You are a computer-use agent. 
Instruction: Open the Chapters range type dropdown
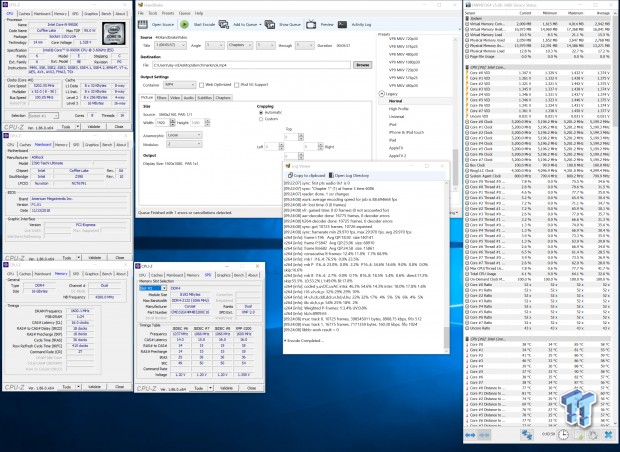pos(240,45)
